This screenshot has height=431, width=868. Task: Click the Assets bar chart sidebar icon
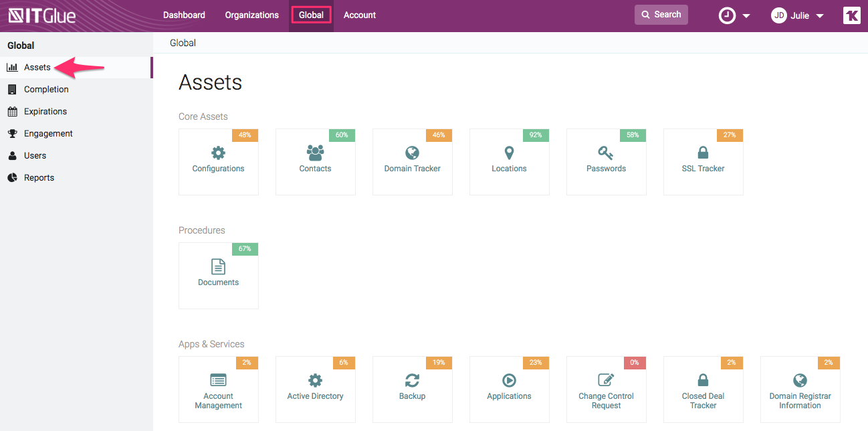tap(12, 67)
